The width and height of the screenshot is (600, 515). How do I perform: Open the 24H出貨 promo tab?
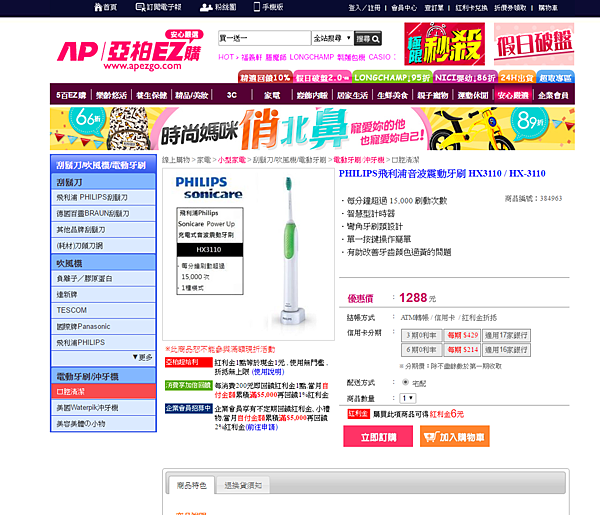(x=517, y=77)
